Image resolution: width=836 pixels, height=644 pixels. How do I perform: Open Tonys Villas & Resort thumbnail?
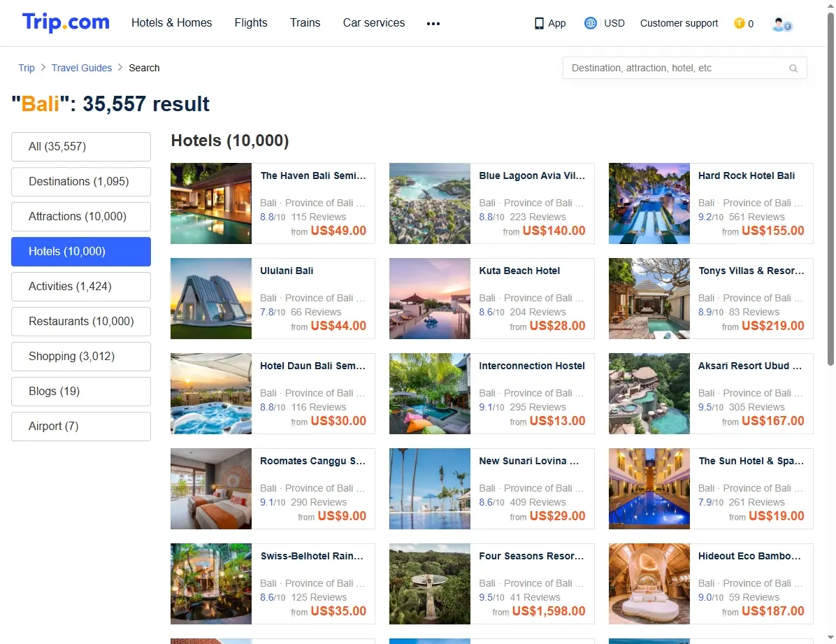[x=649, y=299]
